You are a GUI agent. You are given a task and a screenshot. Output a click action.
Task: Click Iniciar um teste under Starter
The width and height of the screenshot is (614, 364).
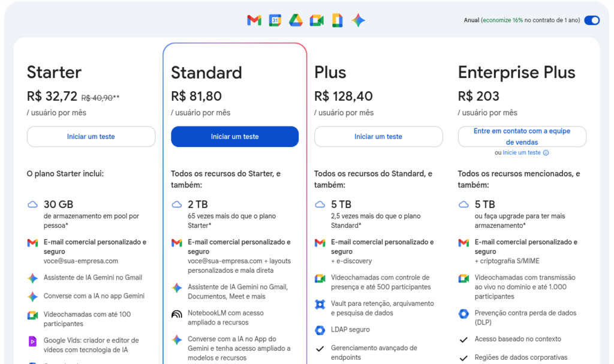click(x=91, y=136)
